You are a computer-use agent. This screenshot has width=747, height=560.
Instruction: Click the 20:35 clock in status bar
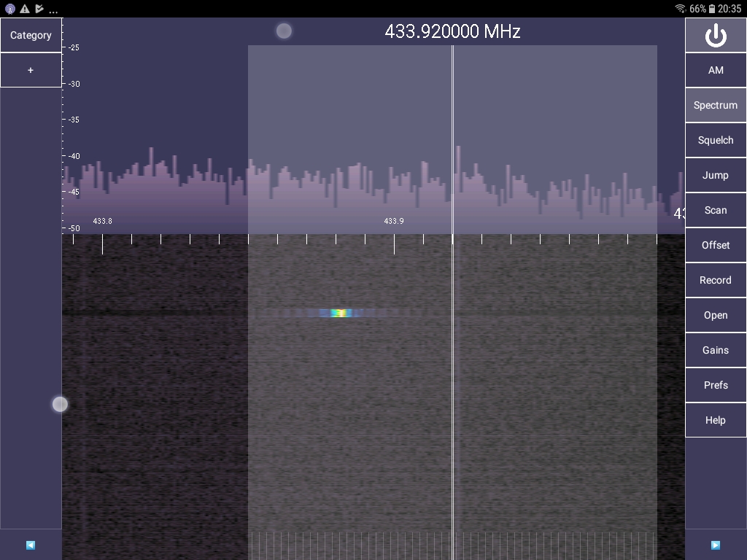(x=729, y=9)
